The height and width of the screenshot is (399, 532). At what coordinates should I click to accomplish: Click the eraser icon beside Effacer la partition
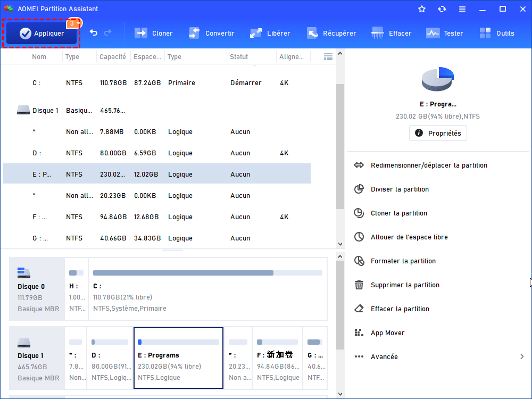click(x=359, y=309)
